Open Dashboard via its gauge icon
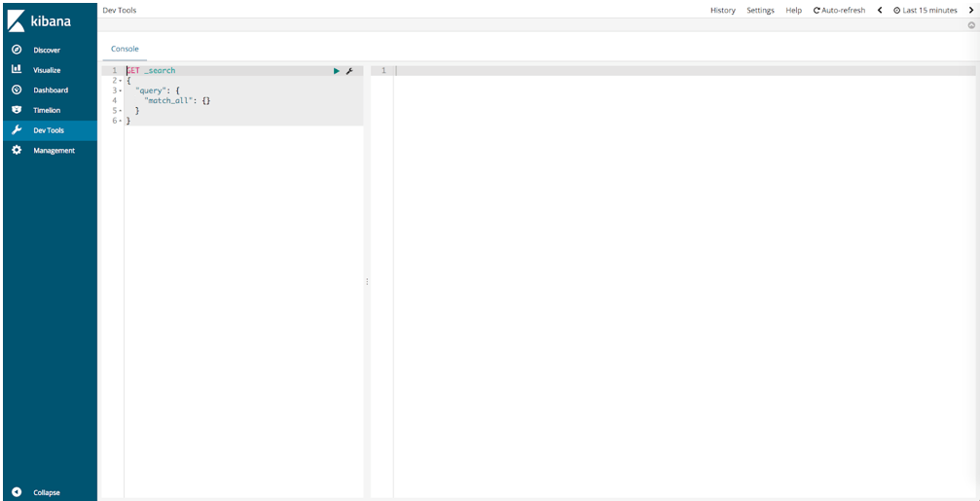The height and width of the screenshot is (501, 980). click(x=17, y=89)
